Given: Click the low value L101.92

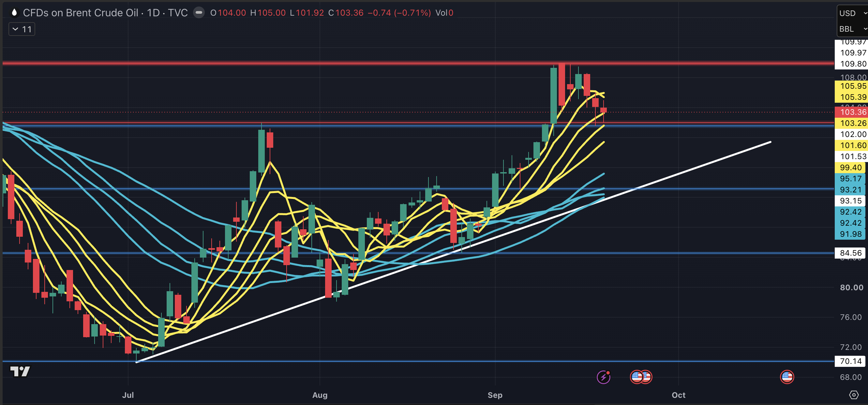Looking at the screenshot, I should (x=307, y=13).
